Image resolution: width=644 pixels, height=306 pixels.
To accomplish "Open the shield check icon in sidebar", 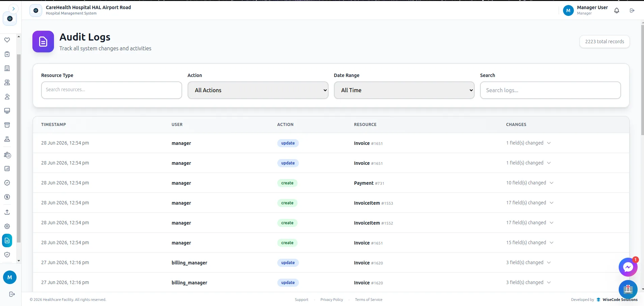I will click(7, 255).
